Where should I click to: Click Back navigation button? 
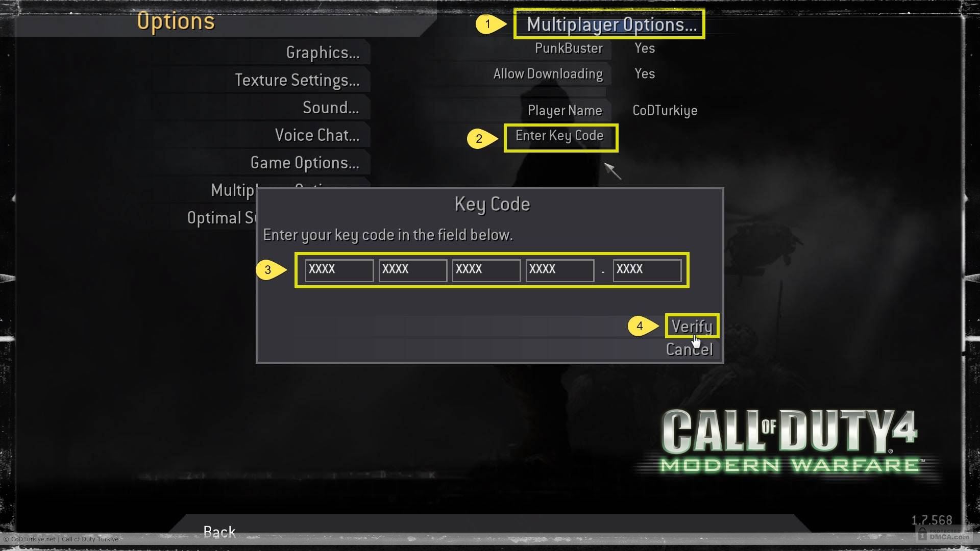click(x=219, y=532)
